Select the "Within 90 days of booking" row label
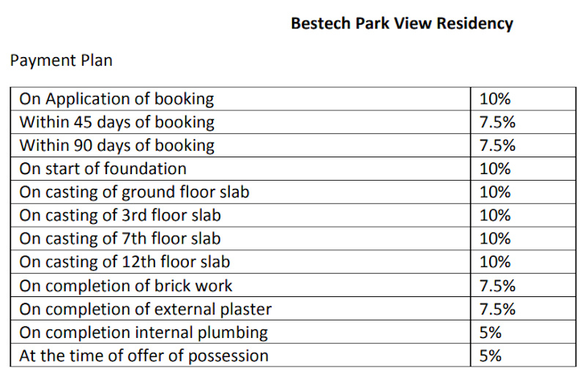The height and width of the screenshot is (387, 588). [116, 145]
